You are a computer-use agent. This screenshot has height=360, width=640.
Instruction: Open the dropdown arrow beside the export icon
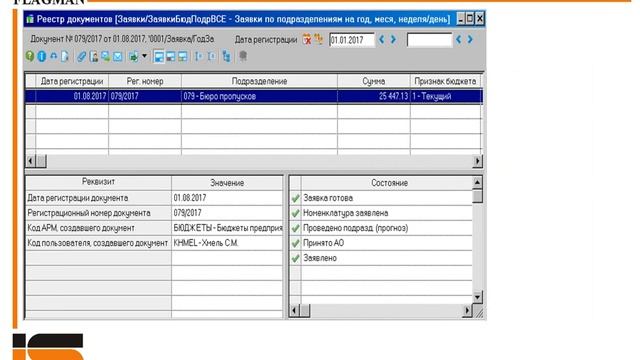[x=144, y=56]
